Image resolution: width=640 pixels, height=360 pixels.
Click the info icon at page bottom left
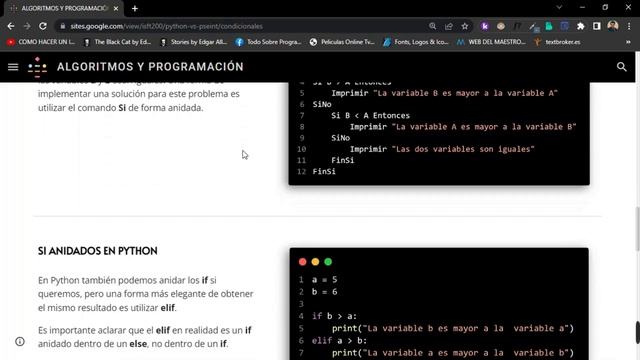pyautogui.click(x=20, y=342)
